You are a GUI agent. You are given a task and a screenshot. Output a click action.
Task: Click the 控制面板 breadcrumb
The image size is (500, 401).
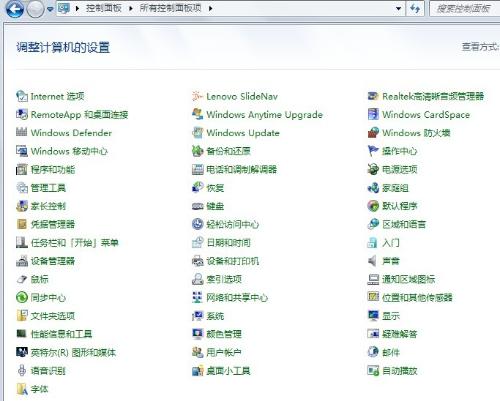(104, 8)
